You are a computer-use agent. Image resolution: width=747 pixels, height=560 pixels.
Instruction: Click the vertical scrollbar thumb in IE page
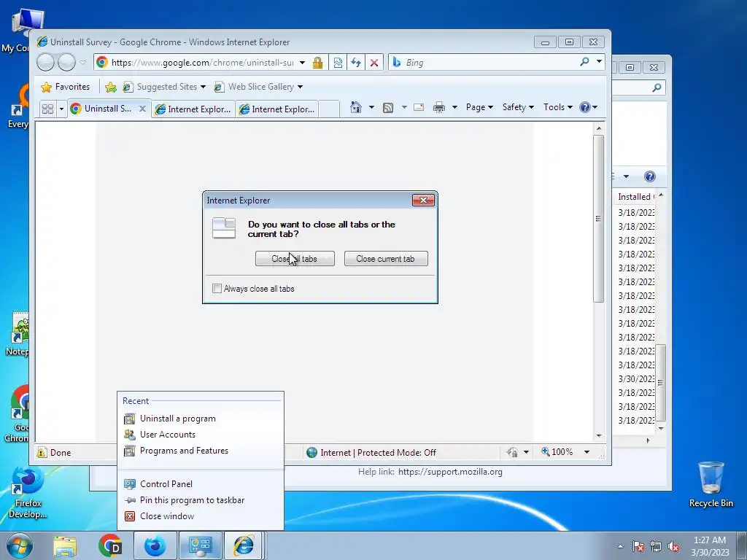(599, 219)
